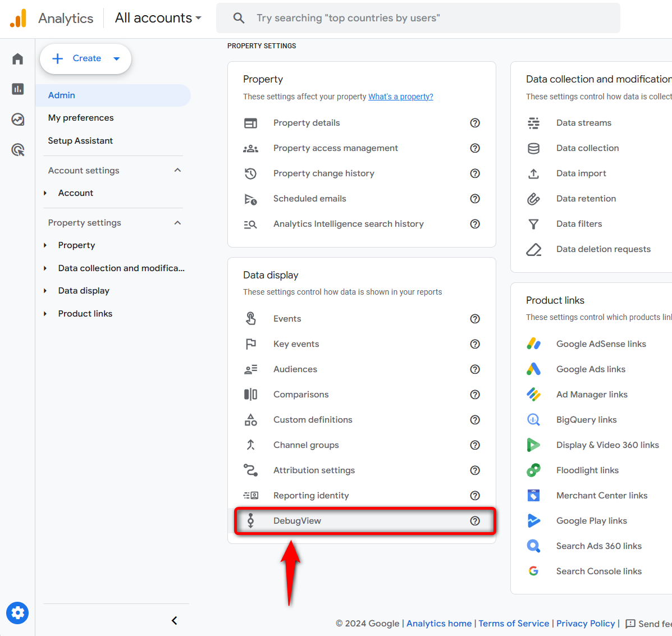Click the Google Analytics logo
This screenshot has height=636, width=672.
click(18, 18)
